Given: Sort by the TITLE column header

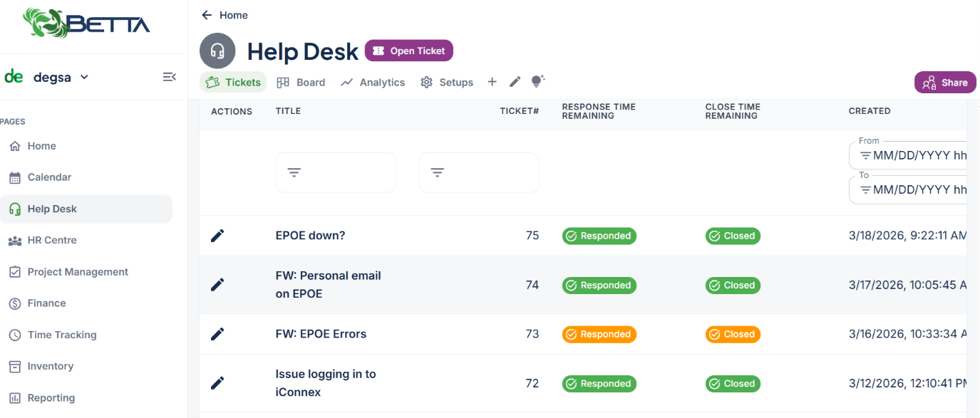Looking at the screenshot, I should tap(288, 111).
